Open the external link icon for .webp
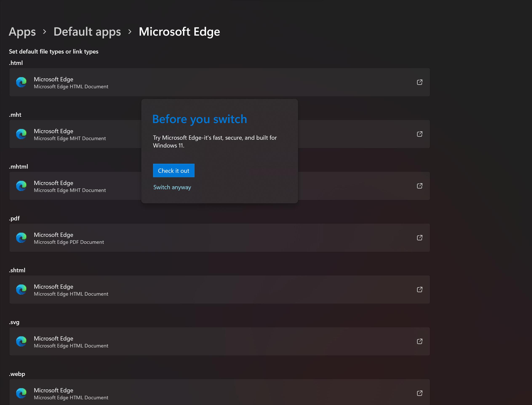532x405 pixels. (x=419, y=393)
